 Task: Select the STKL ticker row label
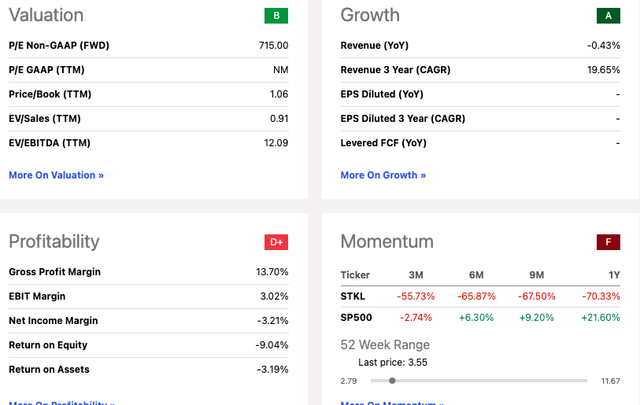(355, 296)
